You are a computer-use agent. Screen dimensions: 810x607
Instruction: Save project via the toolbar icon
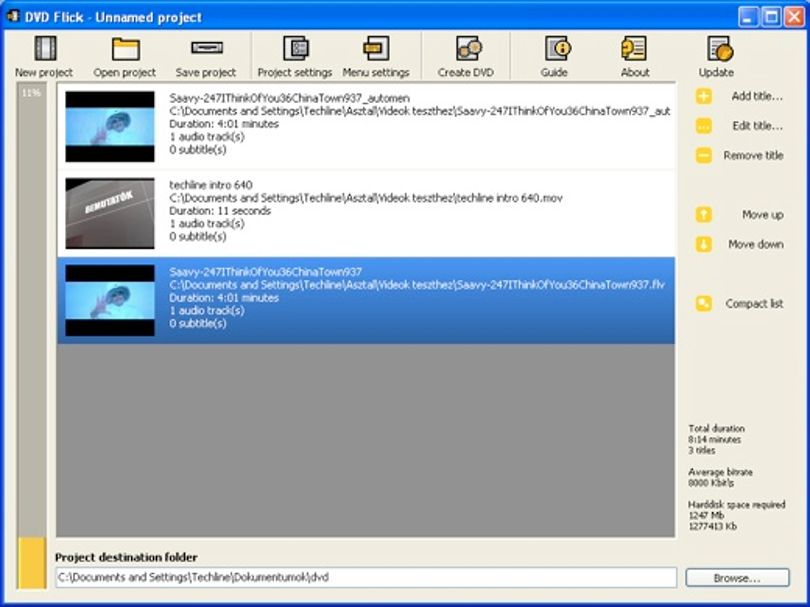[207, 48]
